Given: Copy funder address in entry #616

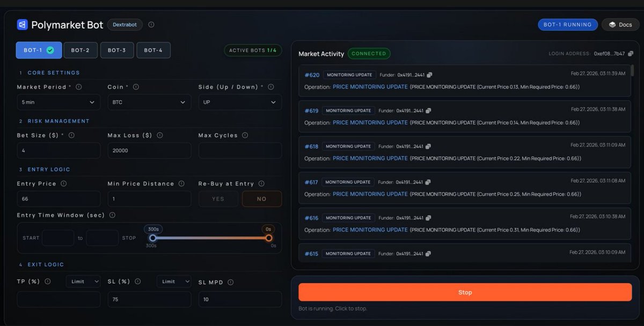Looking at the screenshot, I should [428, 218].
